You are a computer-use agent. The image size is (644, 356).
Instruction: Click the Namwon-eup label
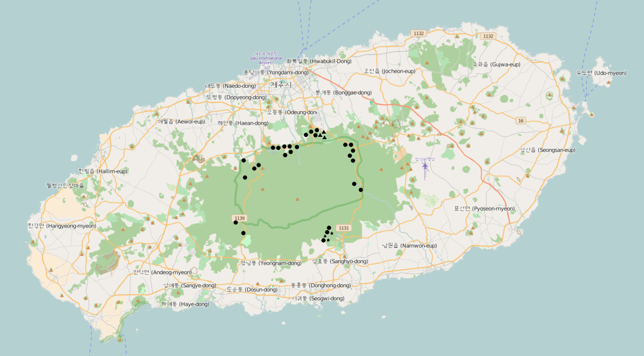tap(409, 245)
